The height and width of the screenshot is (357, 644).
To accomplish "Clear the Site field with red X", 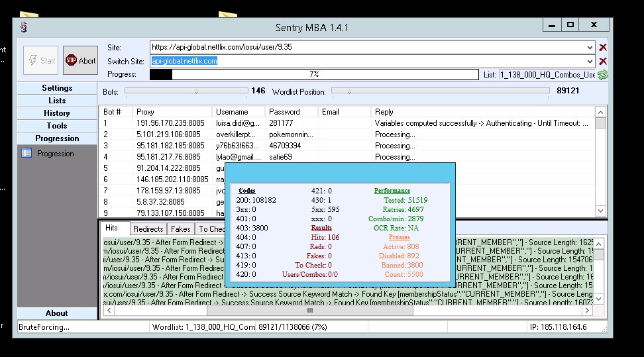I will [602, 47].
